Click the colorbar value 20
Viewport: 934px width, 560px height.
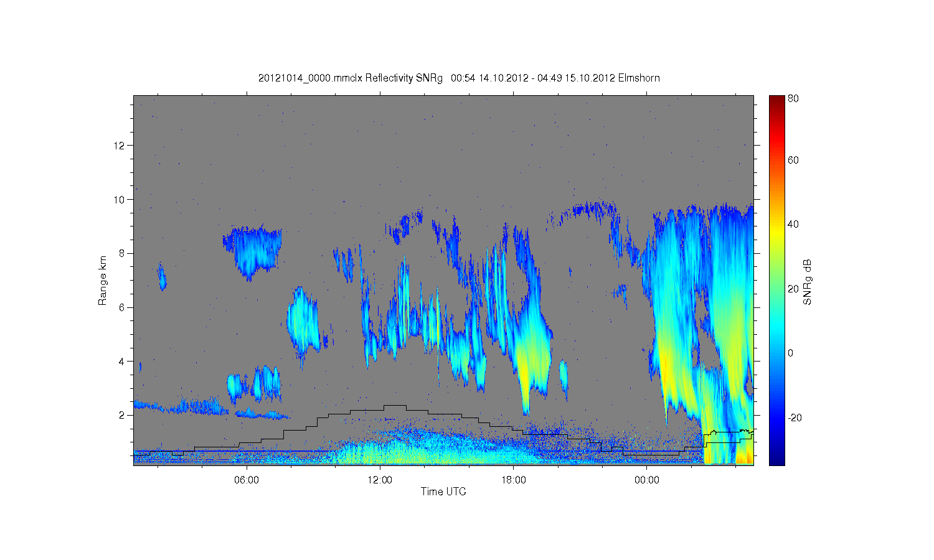[793, 289]
